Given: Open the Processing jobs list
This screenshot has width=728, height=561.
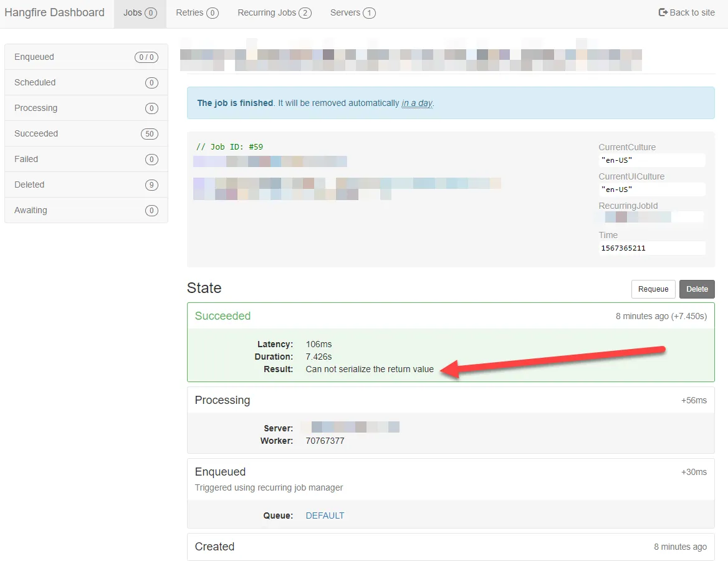Looking at the screenshot, I should pyautogui.click(x=87, y=108).
